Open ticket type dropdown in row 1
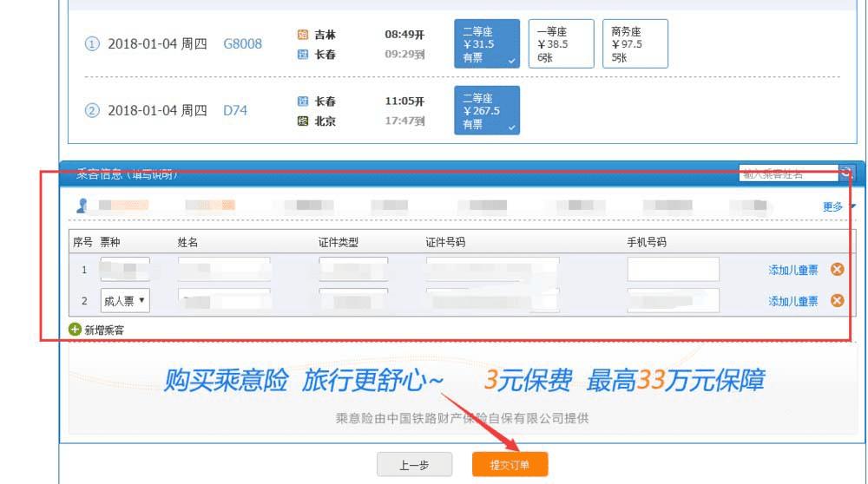This screenshot has width=868, height=484. (x=125, y=270)
